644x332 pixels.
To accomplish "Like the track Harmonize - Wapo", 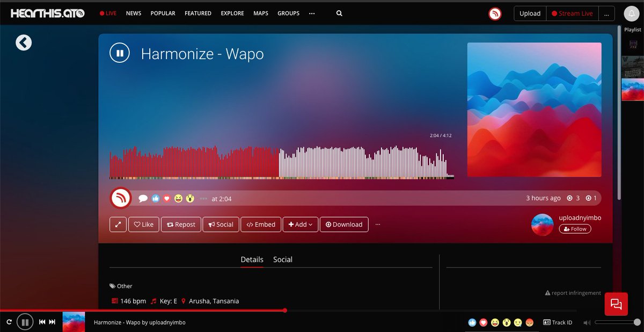I will (143, 225).
